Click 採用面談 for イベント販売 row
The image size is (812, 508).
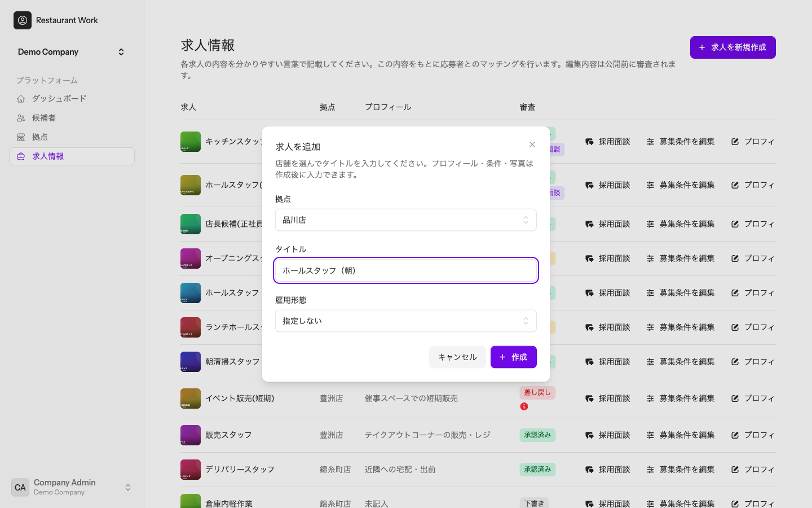pyautogui.click(x=607, y=398)
